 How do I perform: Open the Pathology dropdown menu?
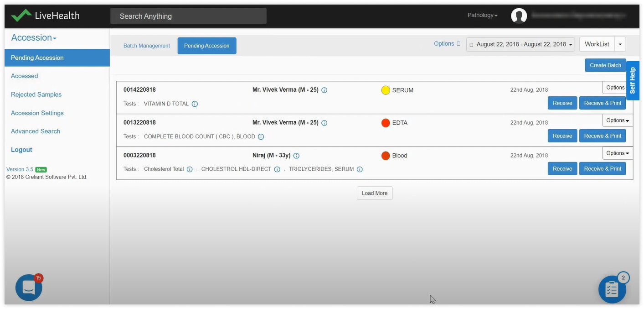pyautogui.click(x=482, y=16)
